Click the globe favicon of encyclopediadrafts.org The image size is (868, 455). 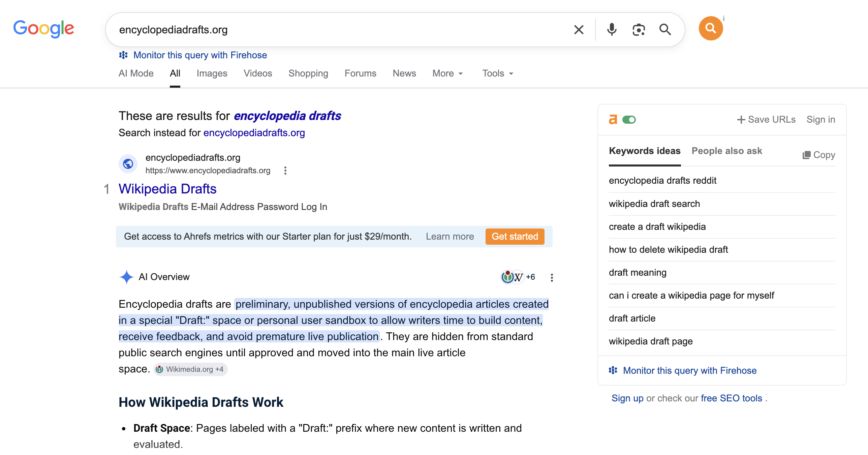(128, 164)
